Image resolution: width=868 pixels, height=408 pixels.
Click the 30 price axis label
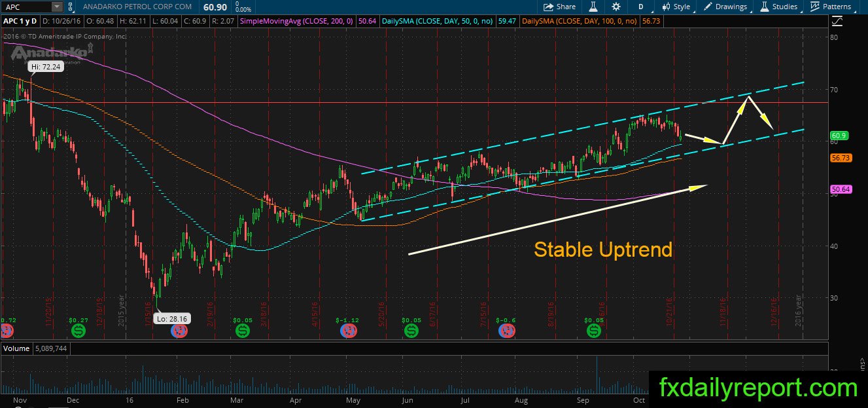click(x=833, y=298)
